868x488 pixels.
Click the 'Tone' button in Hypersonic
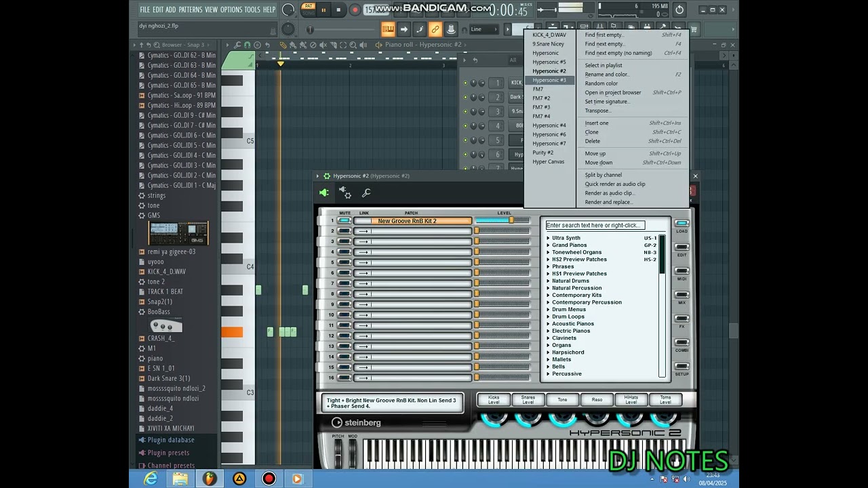click(562, 400)
